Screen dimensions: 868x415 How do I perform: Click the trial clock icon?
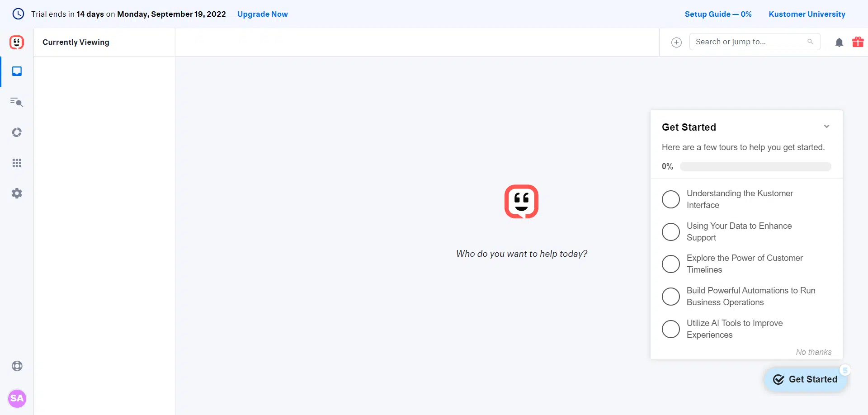click(x=18, y=14)
